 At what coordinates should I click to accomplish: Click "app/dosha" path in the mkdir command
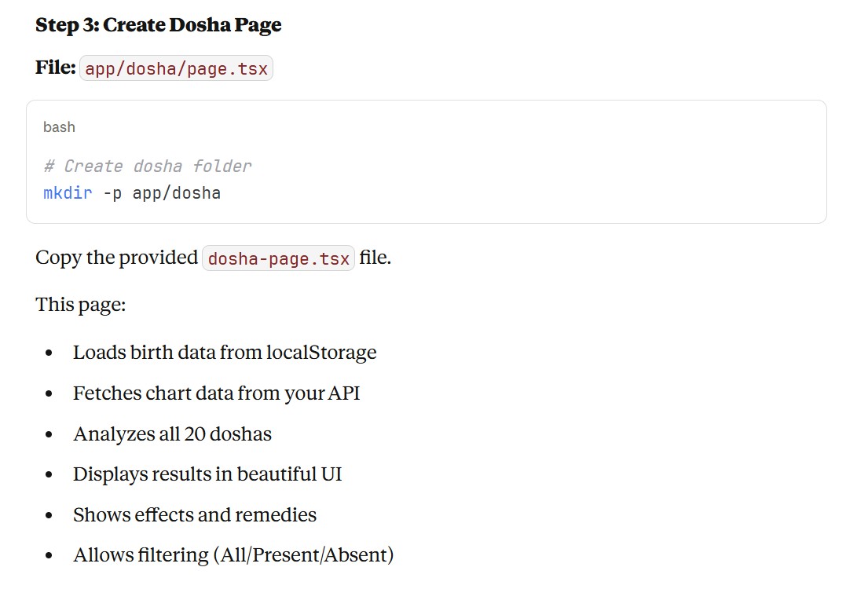pos(176,192)
